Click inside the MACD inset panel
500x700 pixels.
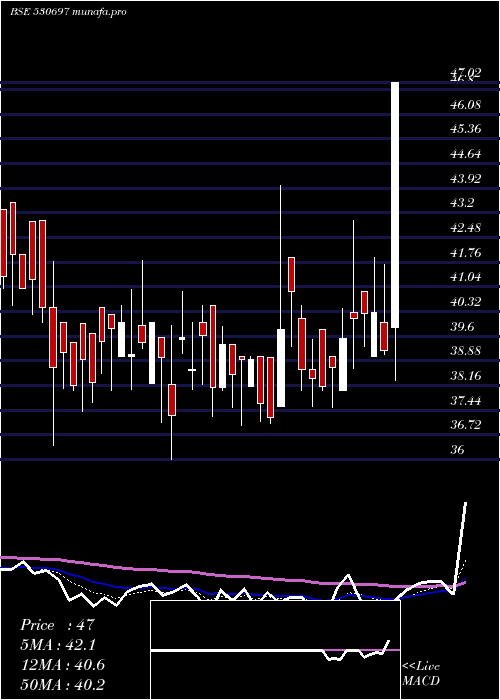point(275,650)
